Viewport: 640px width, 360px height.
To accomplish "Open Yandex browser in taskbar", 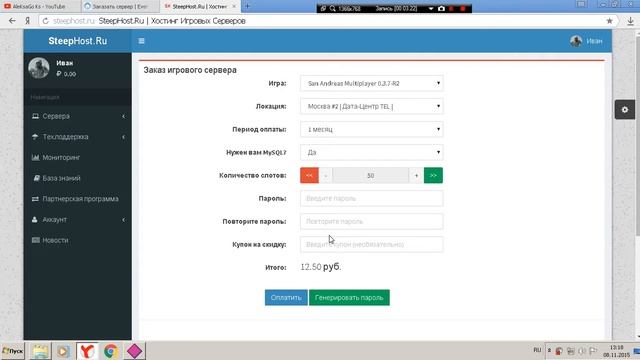I will [x=87, y=351].
